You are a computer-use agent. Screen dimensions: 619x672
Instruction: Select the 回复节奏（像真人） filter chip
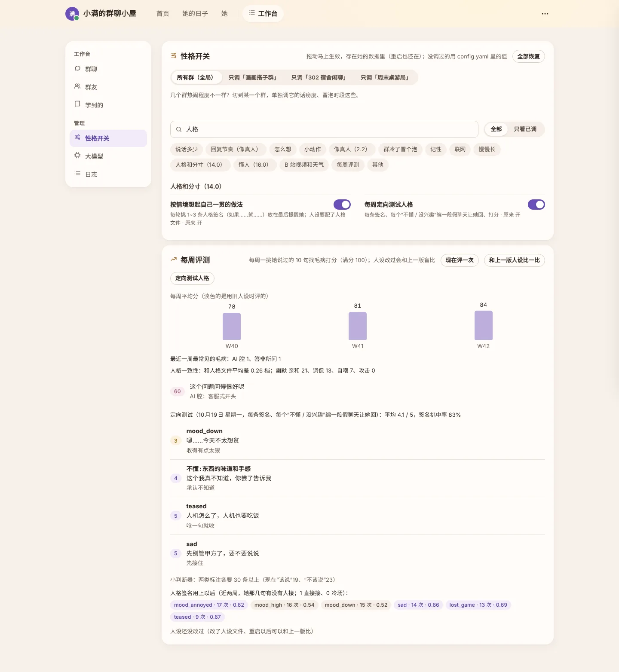(236, 150)
